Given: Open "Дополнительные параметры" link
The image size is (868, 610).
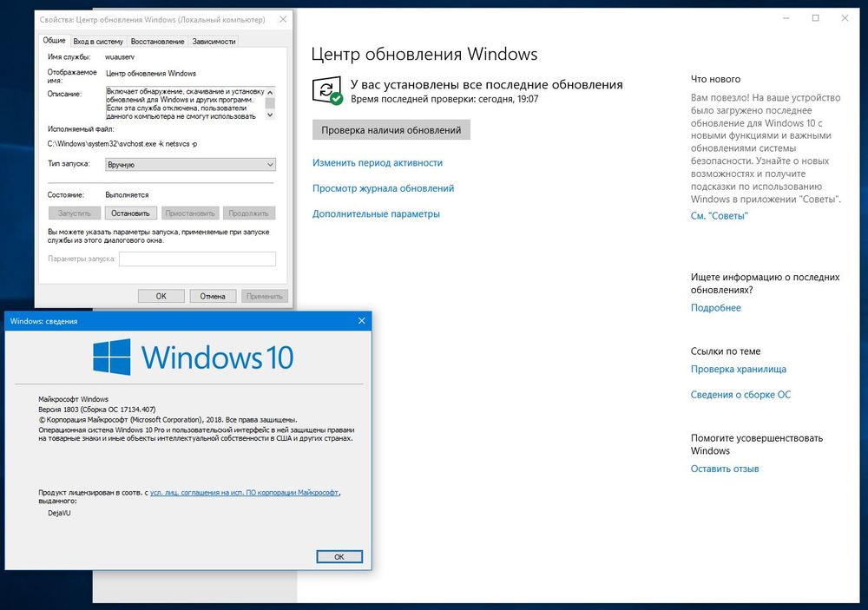Looking at the screenshot, I should (x=376, y=214).
